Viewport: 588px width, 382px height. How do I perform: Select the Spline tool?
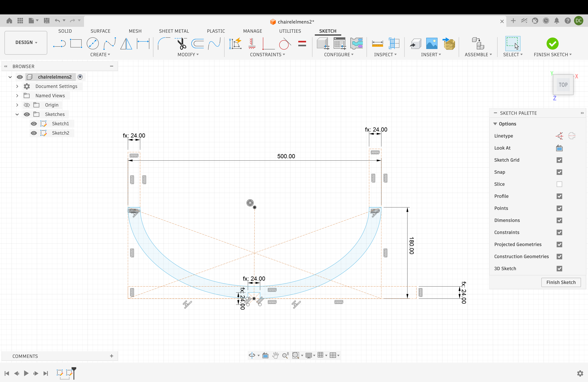[110, 44]
